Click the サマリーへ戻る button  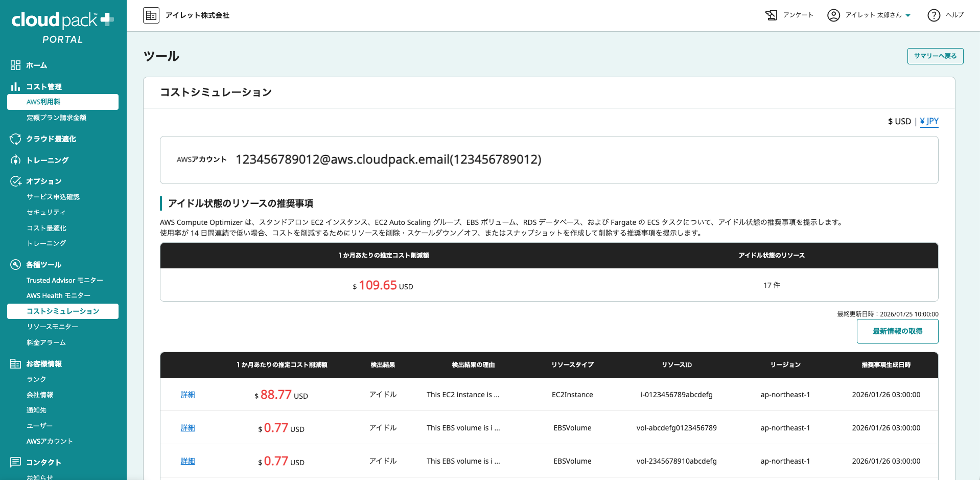click(935, 56)
